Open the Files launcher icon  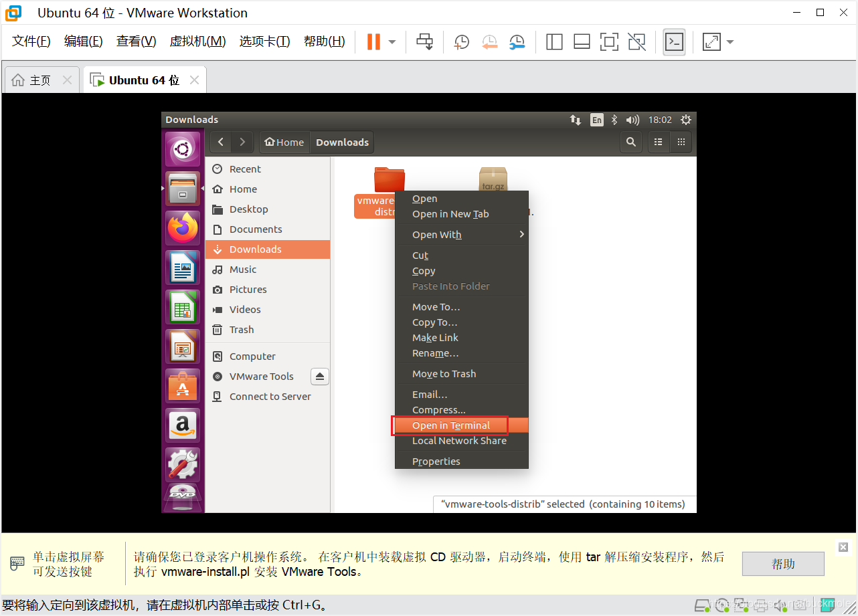[x=183, y=189]
